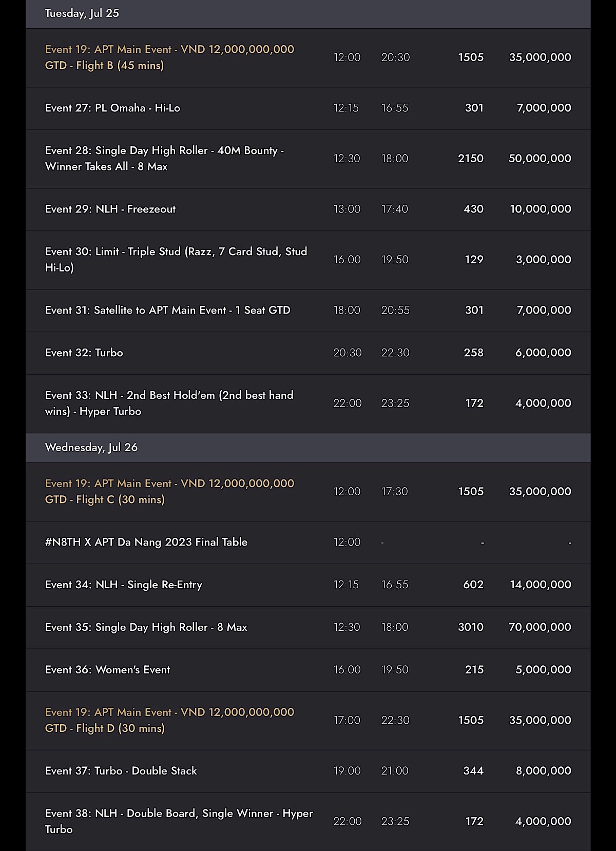
Task: Choose Event 33 2nd Best Hold'em Hyper Turbo
Action: click(x=308, y=403)
